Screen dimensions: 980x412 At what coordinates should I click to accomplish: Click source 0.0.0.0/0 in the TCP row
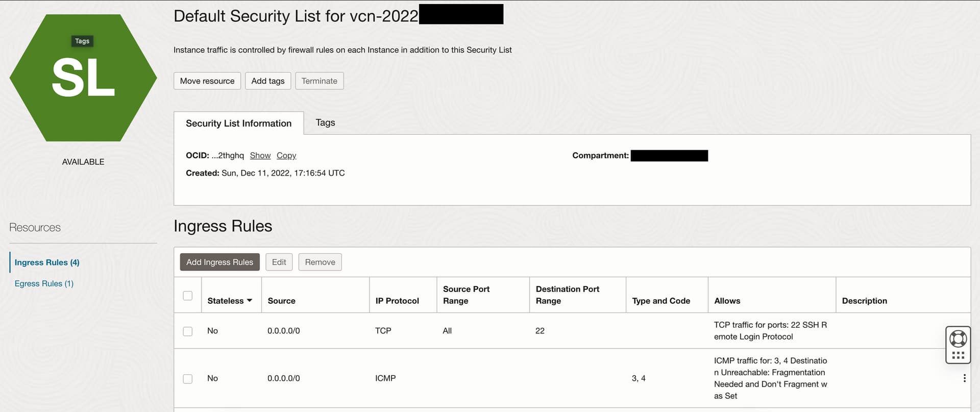pyautogui.click(x=284, y=331)
